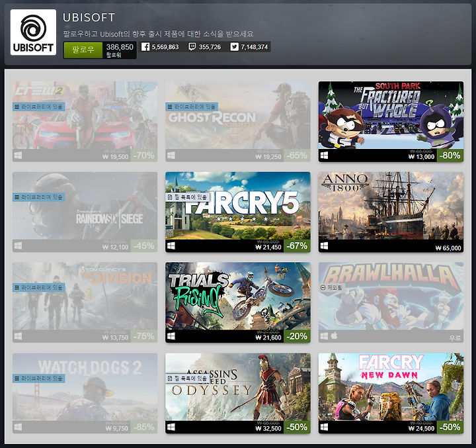Viewport: 476px width, 448px height.
Task: Click the ₩ 65,000 Anno 1800 price
Action: [x=448, y=248]
